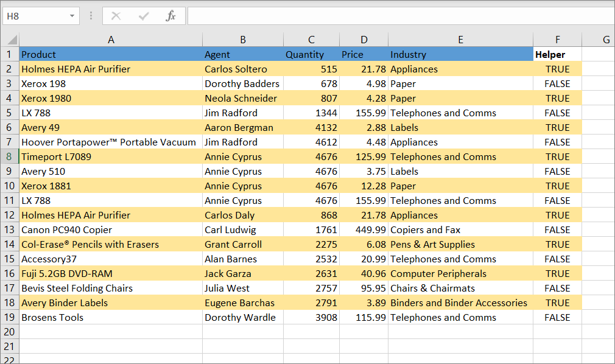Select industry cell Chairs & Chairmats
The height and width of the screenshot is (364, 615).
click(460, 289)
